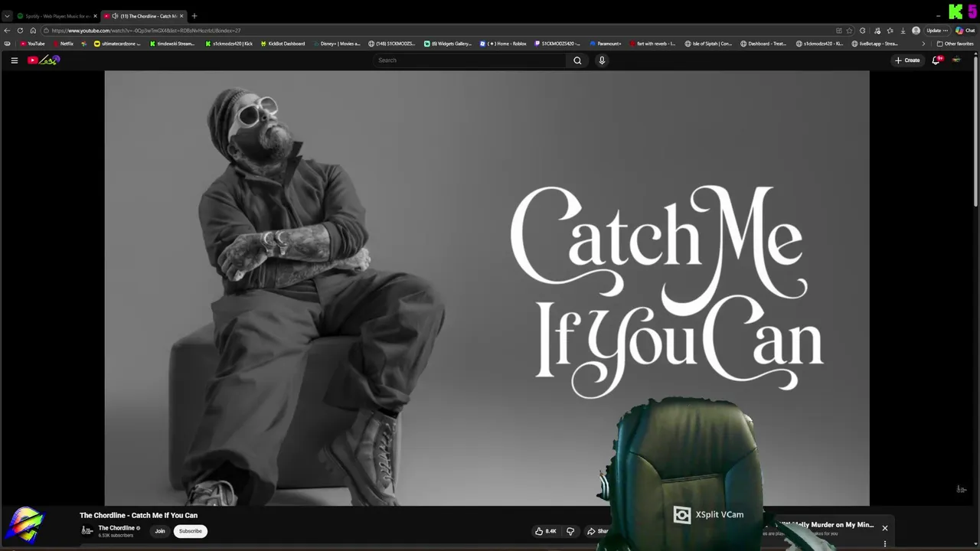Open the Copilot Chat button
This screenshot has height=551, width=980.
click(x=965, y=31)
